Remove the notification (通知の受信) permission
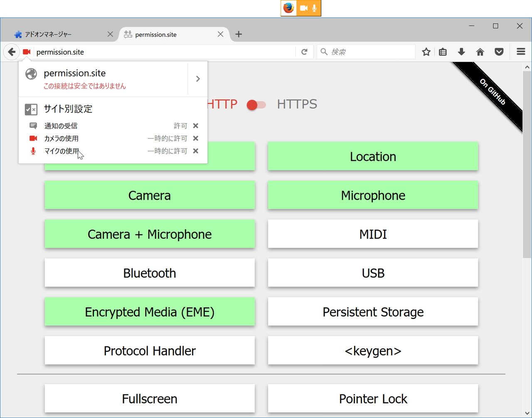 click(196, 126)
